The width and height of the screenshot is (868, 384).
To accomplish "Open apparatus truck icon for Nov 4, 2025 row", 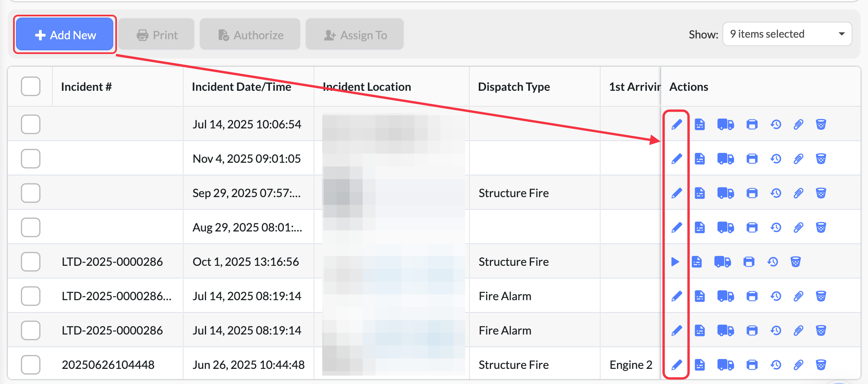I will pyautogui.click(x=726, y=159).
